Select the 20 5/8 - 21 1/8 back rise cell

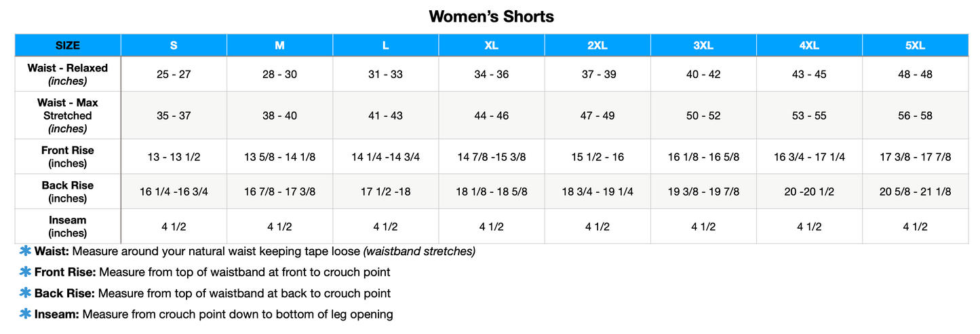point(915,191)
